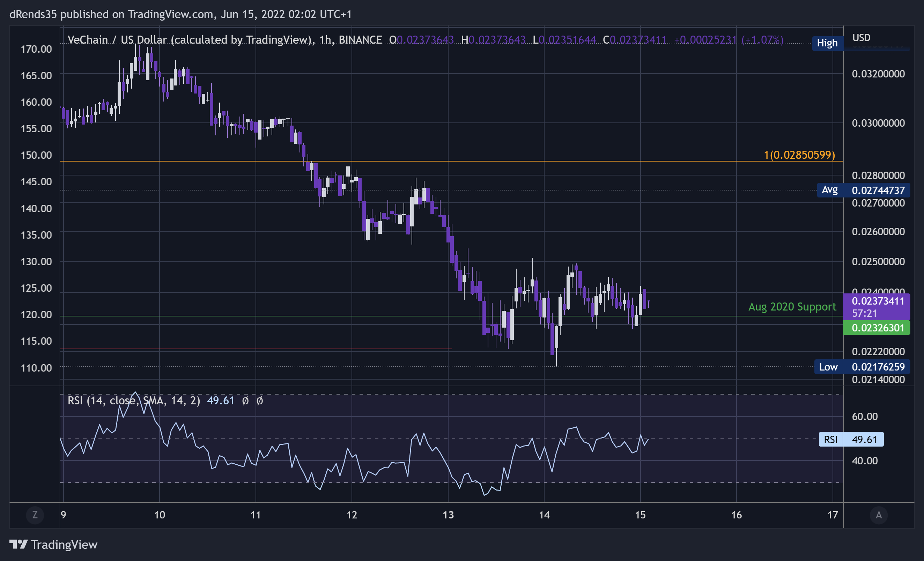Click the green support price tag 0.02326301

click(877, 328)
